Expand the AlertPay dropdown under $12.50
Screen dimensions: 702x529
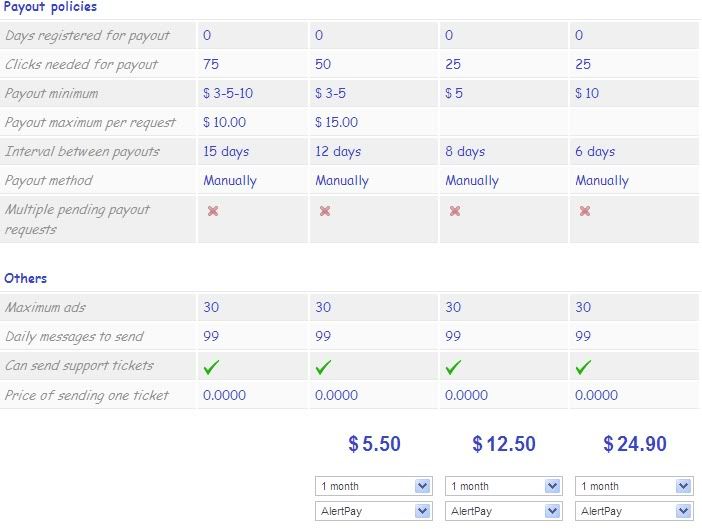tap(505, 511)
